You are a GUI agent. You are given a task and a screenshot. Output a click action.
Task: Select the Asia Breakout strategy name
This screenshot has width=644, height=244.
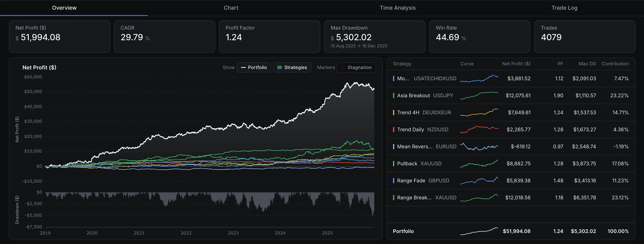coord(413,95)
